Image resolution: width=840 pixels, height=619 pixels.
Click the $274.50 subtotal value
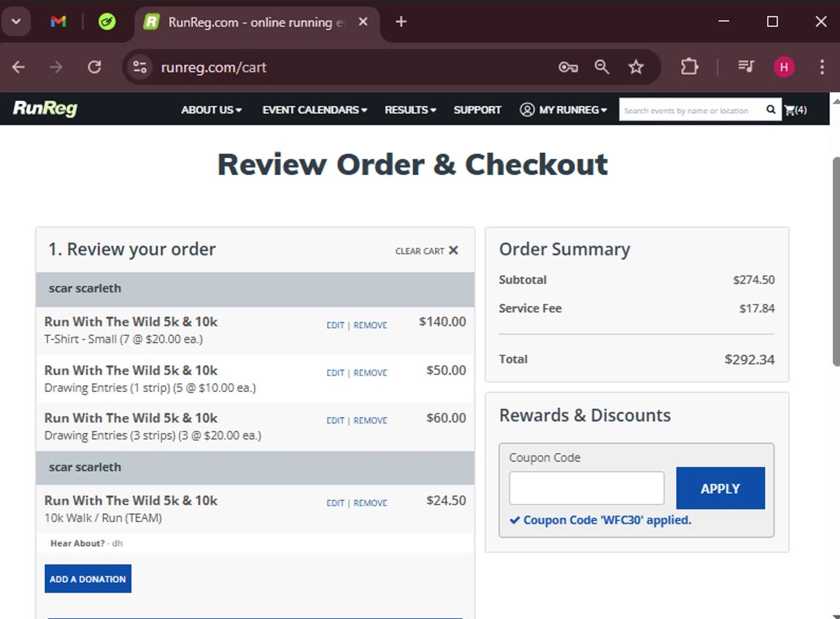pos(754,280)
